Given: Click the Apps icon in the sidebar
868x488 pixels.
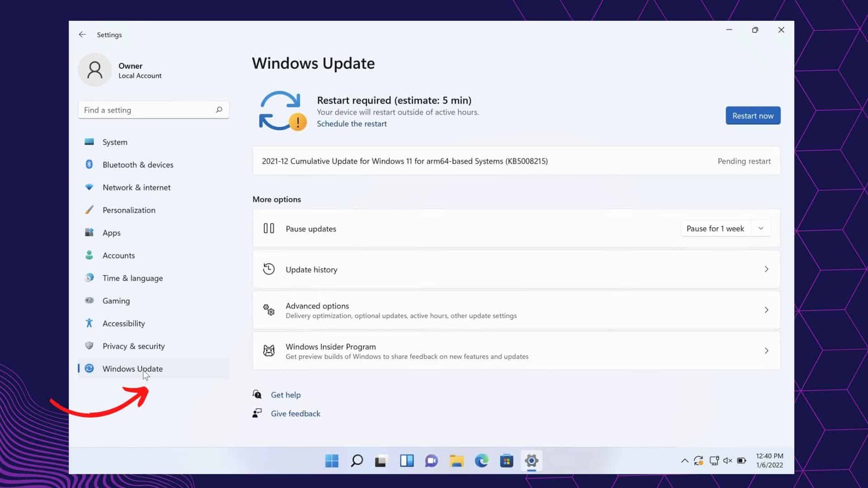Looking at the screenshot, I should click(x=90, y=233).
